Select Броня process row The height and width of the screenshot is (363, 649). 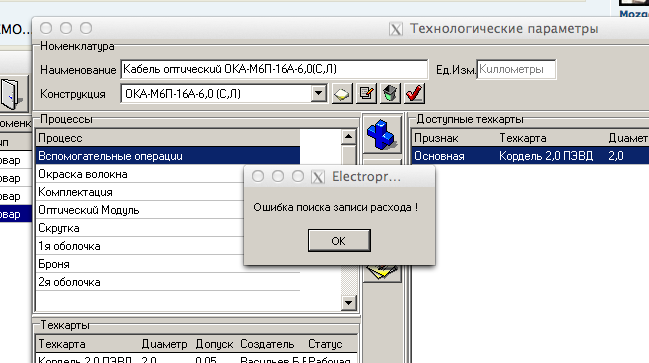pos(140,264)
